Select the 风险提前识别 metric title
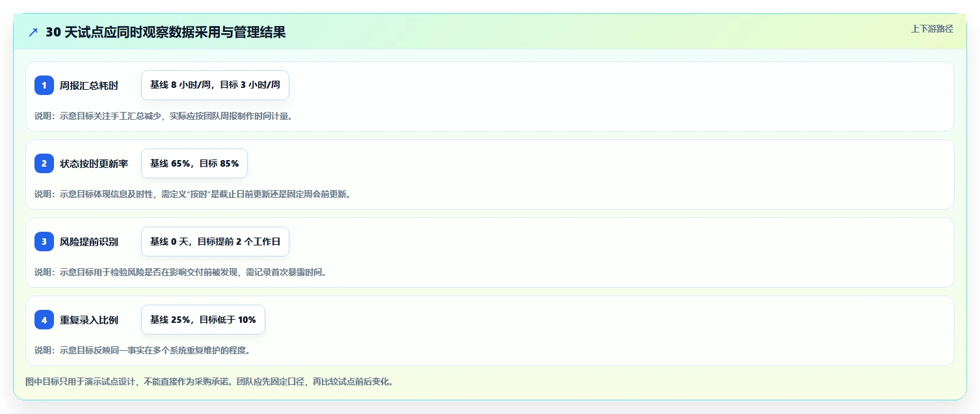 [x=89, y=242]
